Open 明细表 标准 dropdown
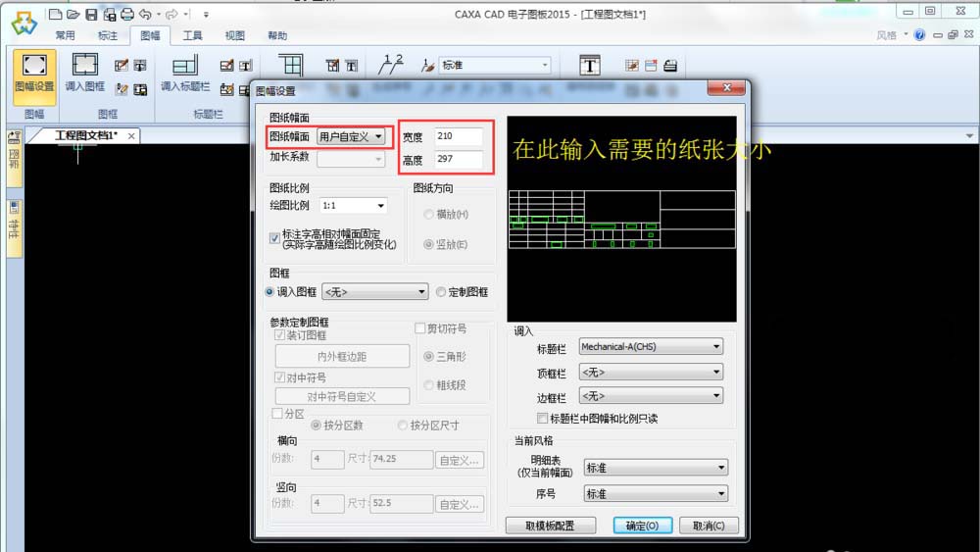 click(x=656, y=468)
